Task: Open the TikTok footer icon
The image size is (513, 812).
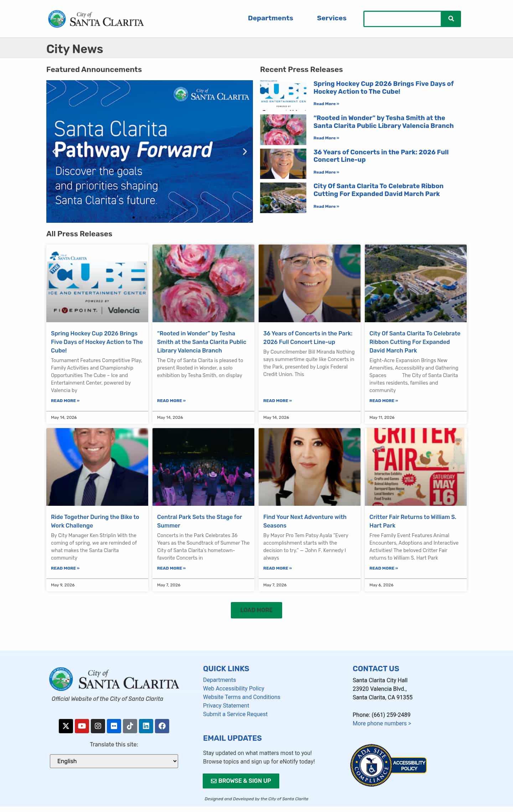Action: coord(130,726)
